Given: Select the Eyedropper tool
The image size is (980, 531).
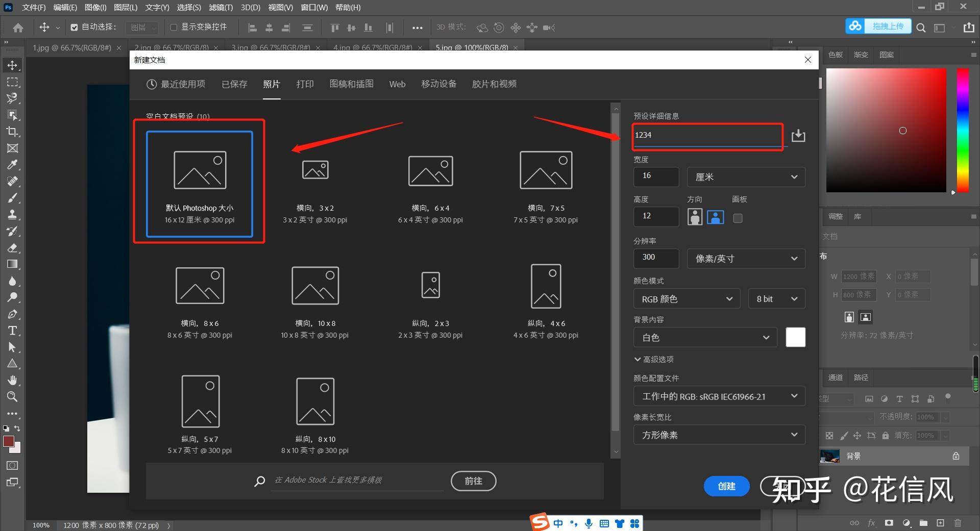Looking at the screenshot, I should tap(13, 164).
